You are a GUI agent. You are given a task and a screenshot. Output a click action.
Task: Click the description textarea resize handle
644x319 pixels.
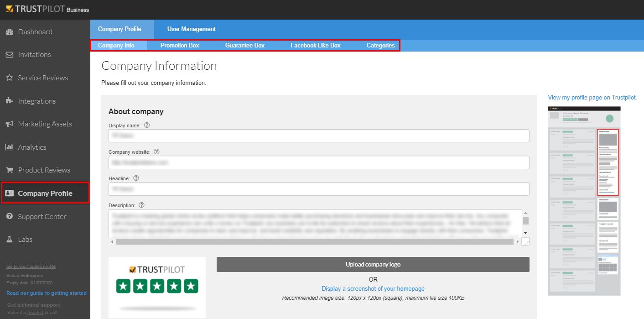pyautogui.click(x=526, y=242)
